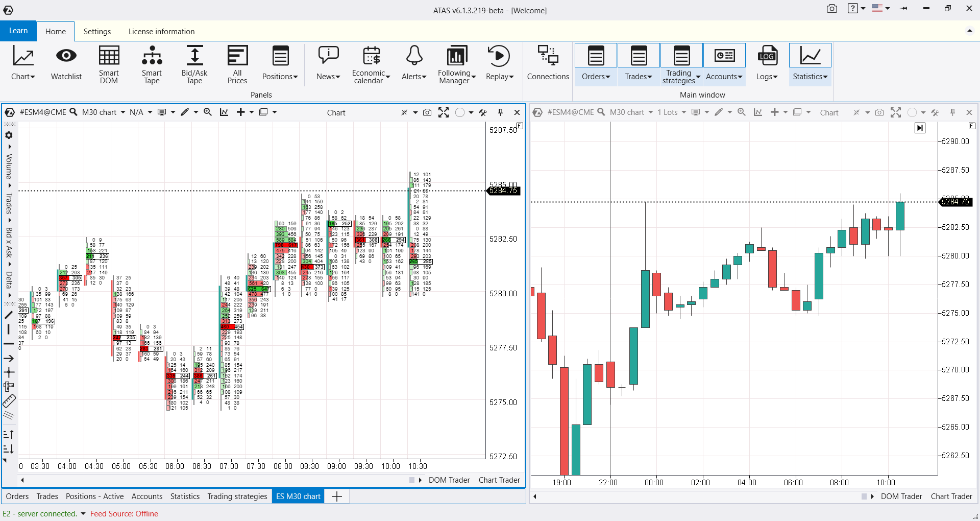
Task: Click the chart settings gear icon
Action: click(x=9, y=135)
